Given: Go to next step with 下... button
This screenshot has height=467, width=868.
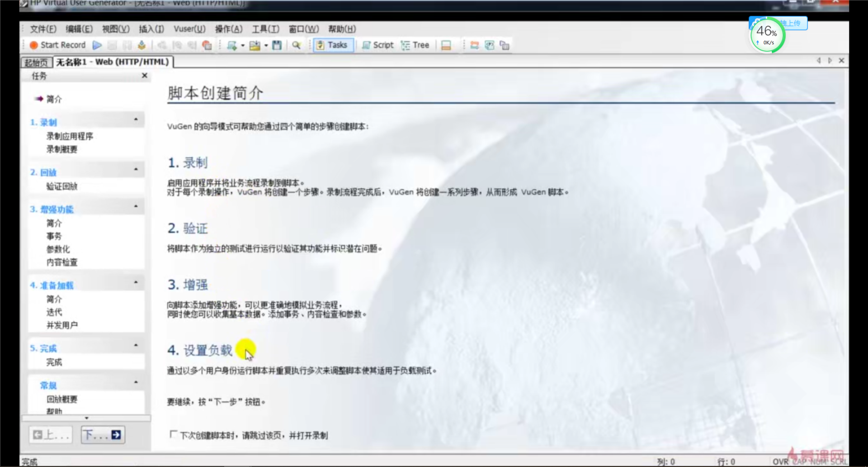Looking at the screenshot, I should [103, 435].
